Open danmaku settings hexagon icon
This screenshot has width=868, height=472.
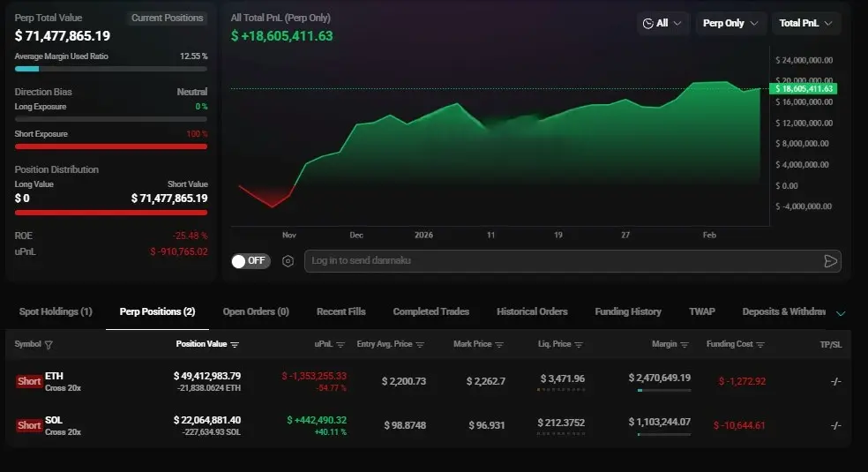288,261
